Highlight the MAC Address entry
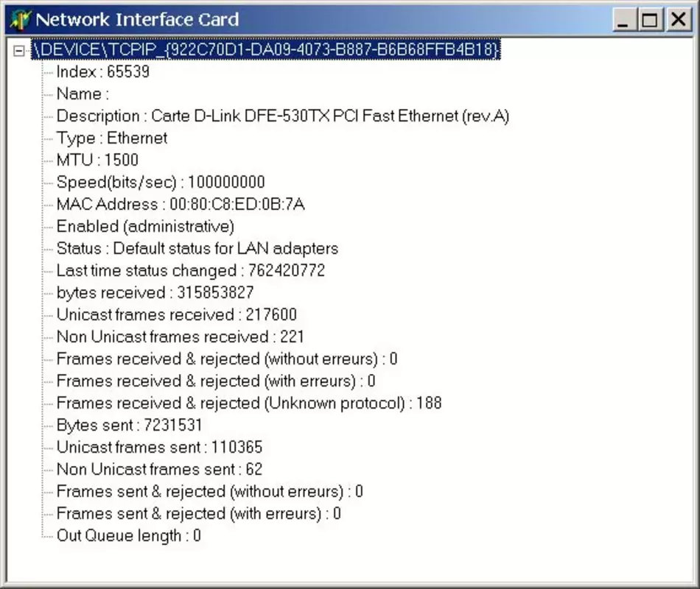Screen dimensions: 700x589 (x=181, y=204)
